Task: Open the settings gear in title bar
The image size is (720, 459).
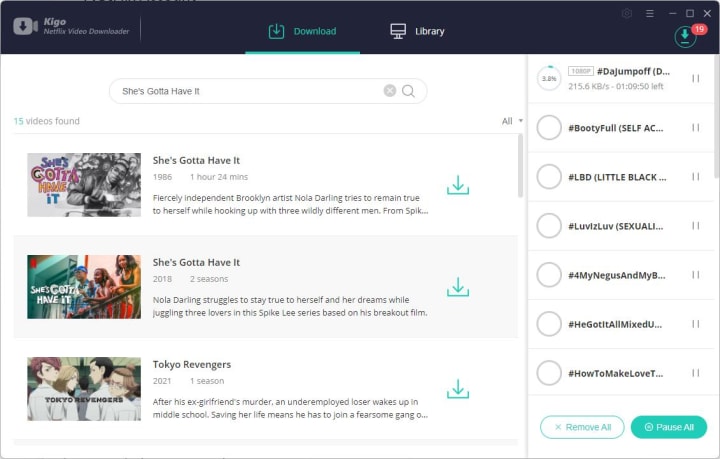Action: coord(627,14)
